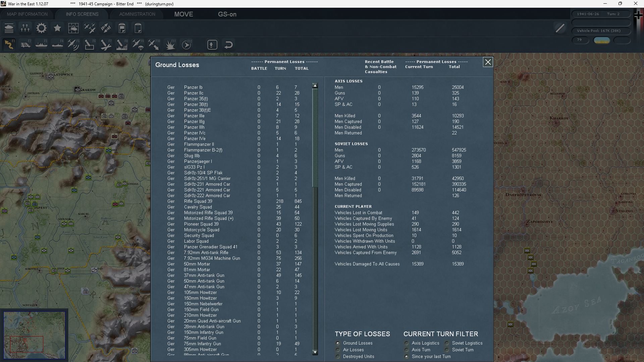644x362 pixels.
Task: Click the undo move arrow icon
Action: (228, 45)
